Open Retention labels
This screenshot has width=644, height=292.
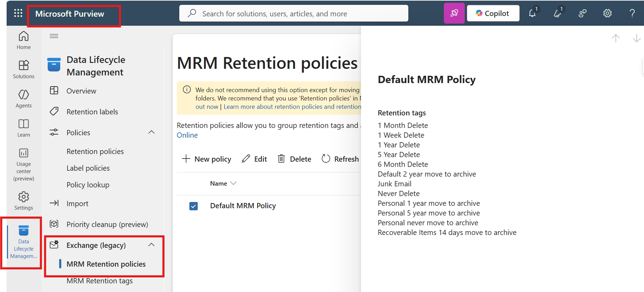92,112
